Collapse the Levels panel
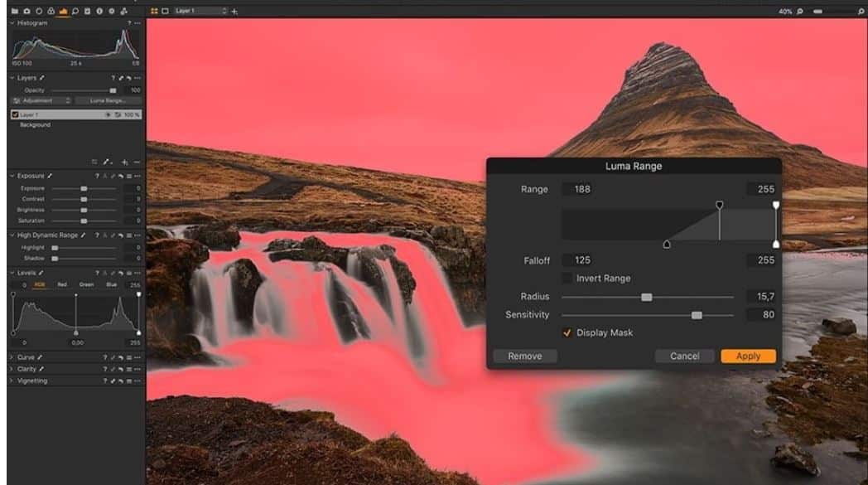Screen dimensions: 868x485 coord(12,274)
